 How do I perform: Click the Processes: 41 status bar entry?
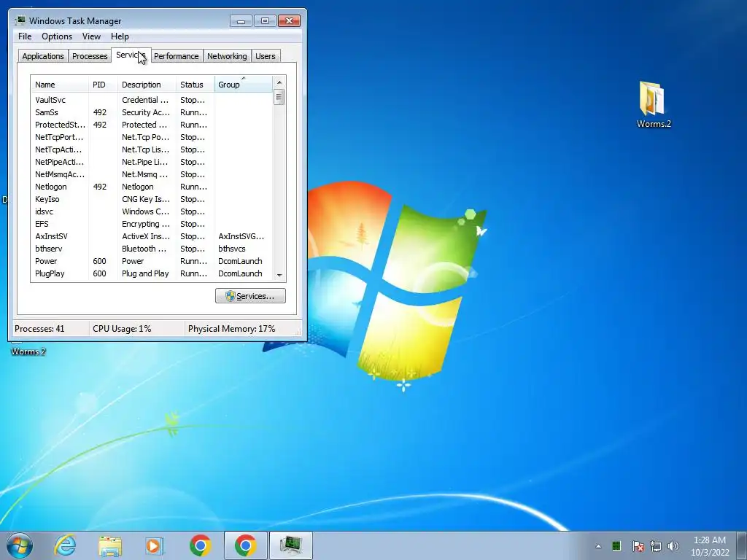pos(39,329)
